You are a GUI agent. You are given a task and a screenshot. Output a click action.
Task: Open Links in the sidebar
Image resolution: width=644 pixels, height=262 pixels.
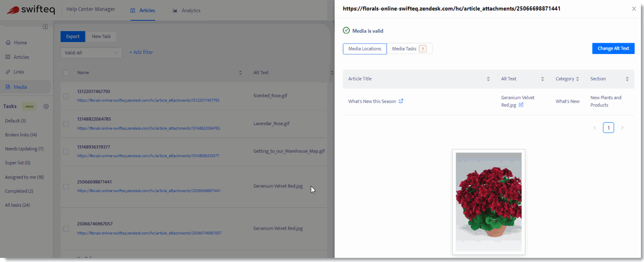(19, 72)
